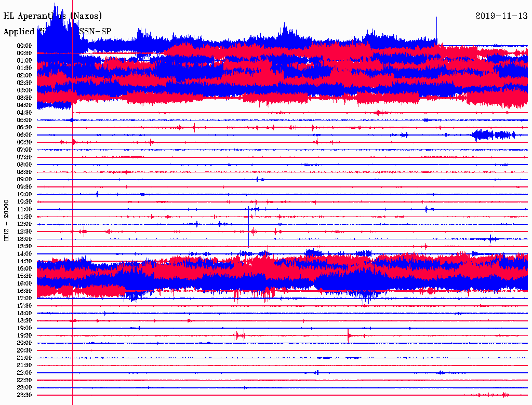Click the 23:00 time label

click(24, 388)
